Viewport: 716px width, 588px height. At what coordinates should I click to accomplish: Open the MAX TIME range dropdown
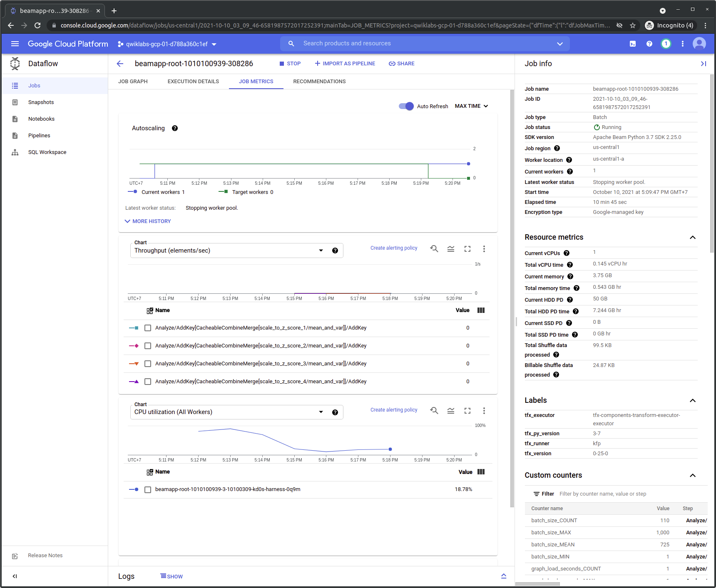point(472,106)
